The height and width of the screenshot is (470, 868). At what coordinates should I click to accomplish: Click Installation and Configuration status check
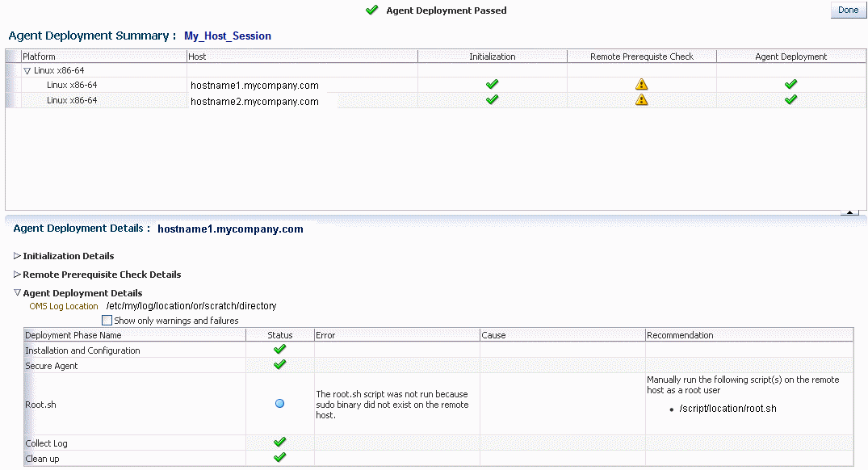point(279,350)
